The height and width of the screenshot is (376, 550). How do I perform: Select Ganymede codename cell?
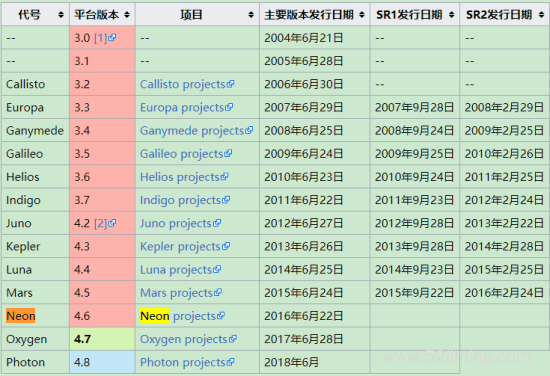tap(35, 130)
